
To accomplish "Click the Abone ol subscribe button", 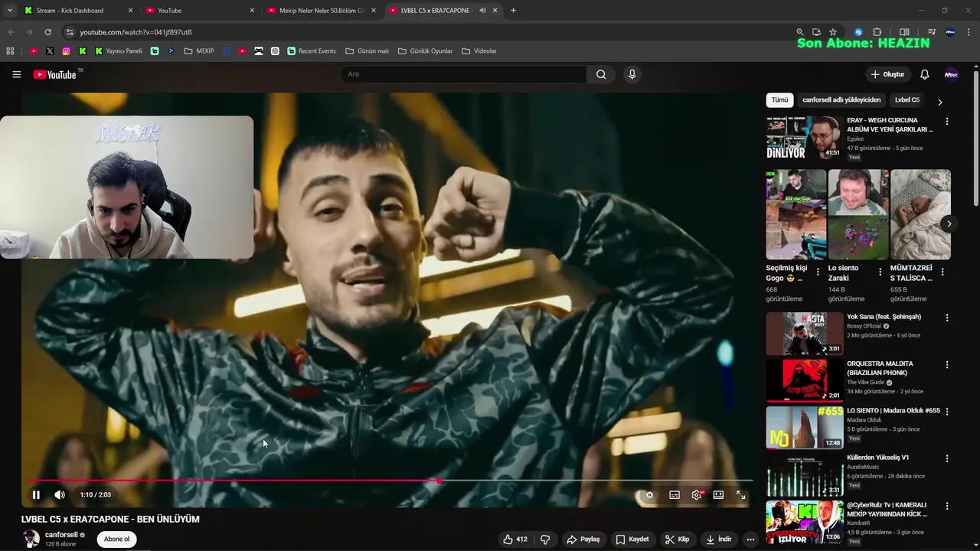I will coord(117,539).
